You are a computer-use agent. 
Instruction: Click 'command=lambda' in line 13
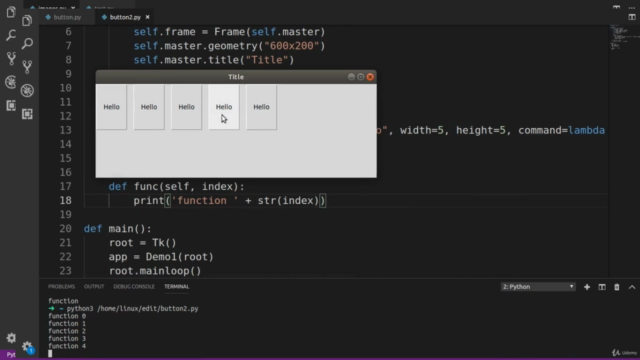coord(562,130)
